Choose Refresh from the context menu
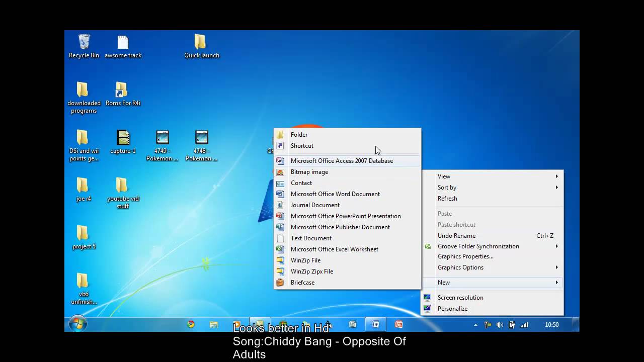The image size is (644, 362). [x=493, y=199]
